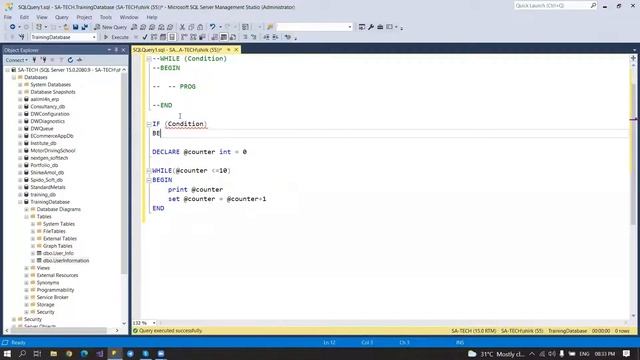640x360 pixels.
Task: Click Object Explorer connect plug icon
Action: pyautogui.click(x=35, y=60)
